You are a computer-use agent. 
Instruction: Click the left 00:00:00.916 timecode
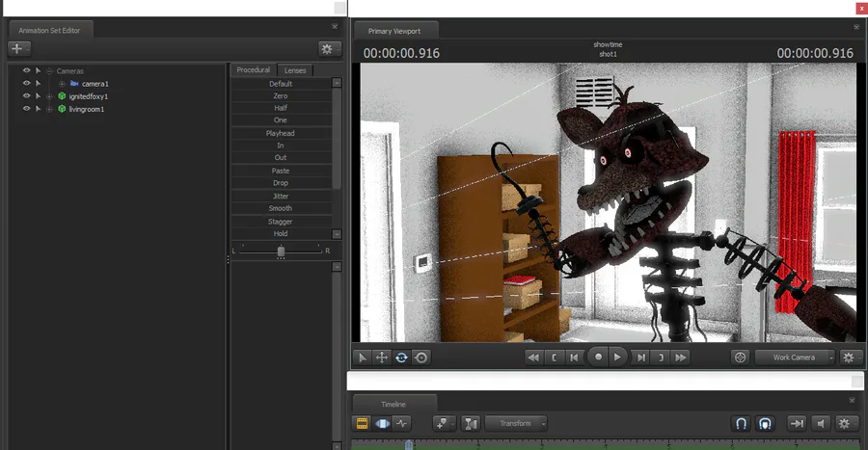tap(401, 53)
